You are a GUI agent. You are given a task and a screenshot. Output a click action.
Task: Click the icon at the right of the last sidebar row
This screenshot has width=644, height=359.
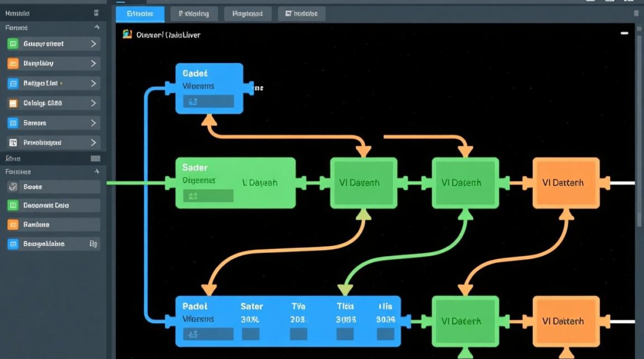(x=93, y=244)
